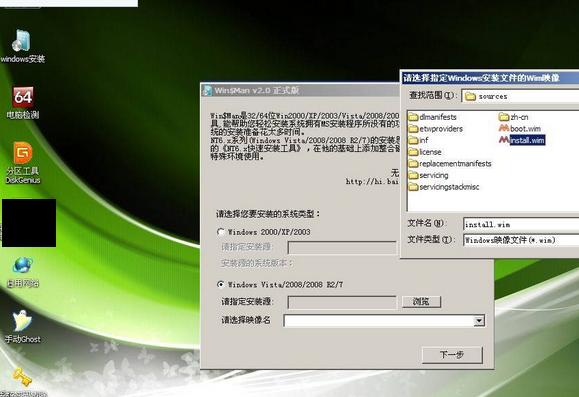Open the 请选择映像名 dropdown arrow
This screenshot has height=397, width=579.
(479, 321)
